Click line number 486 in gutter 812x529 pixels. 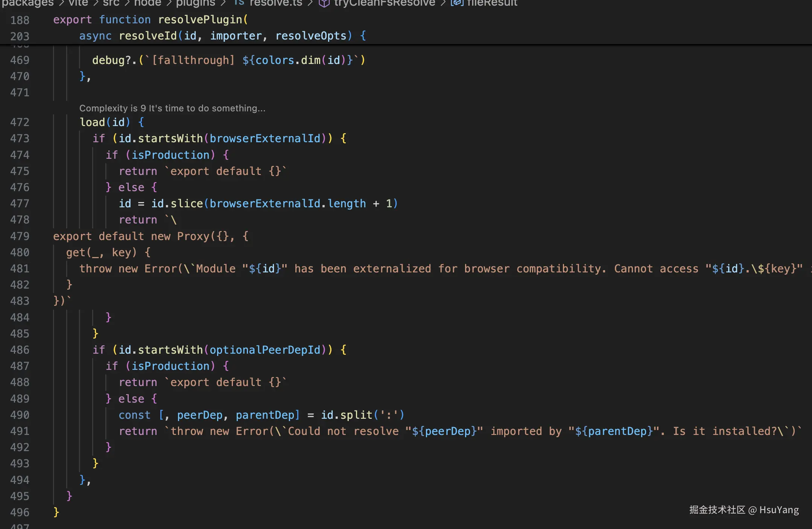20,350
